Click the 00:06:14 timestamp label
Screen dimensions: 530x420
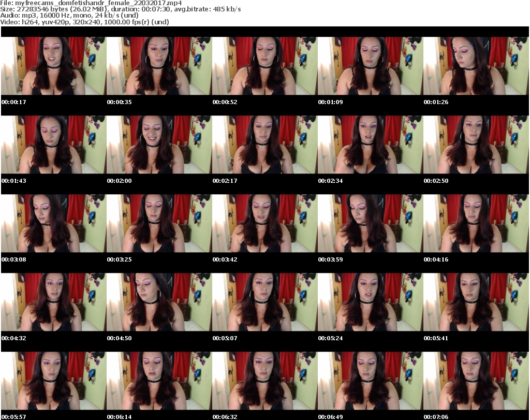pyautogui.click(x=120, y=417)
